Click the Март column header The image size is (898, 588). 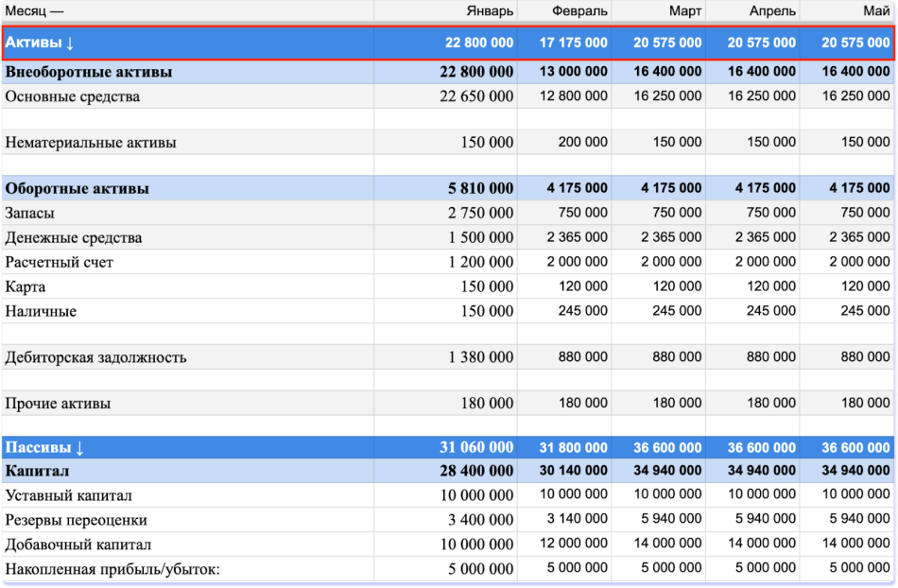(x=683, y=11)
